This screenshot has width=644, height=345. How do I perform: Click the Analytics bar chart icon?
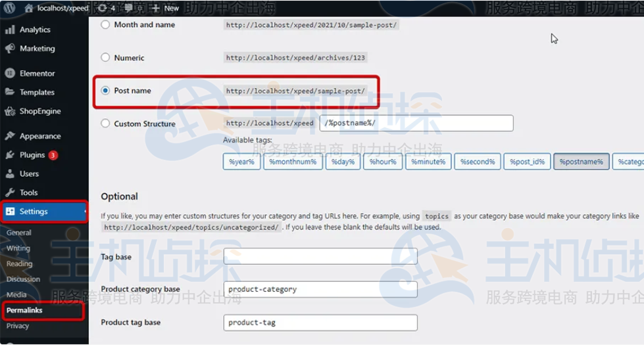click(x=11, y=30)
